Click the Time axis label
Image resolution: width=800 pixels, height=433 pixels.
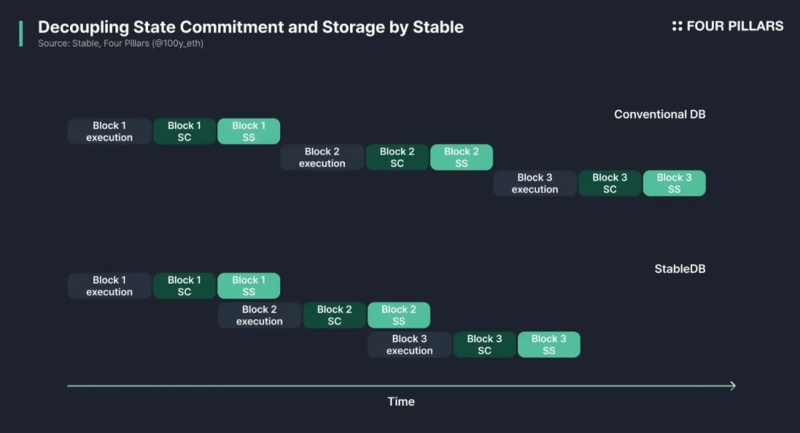tap(401, 402)
